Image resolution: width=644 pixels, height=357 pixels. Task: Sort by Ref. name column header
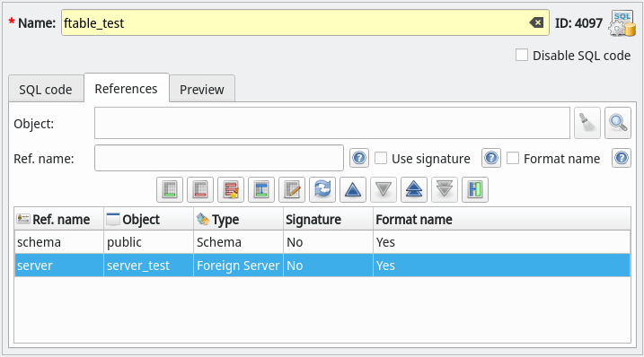click(x=59, y=219)
